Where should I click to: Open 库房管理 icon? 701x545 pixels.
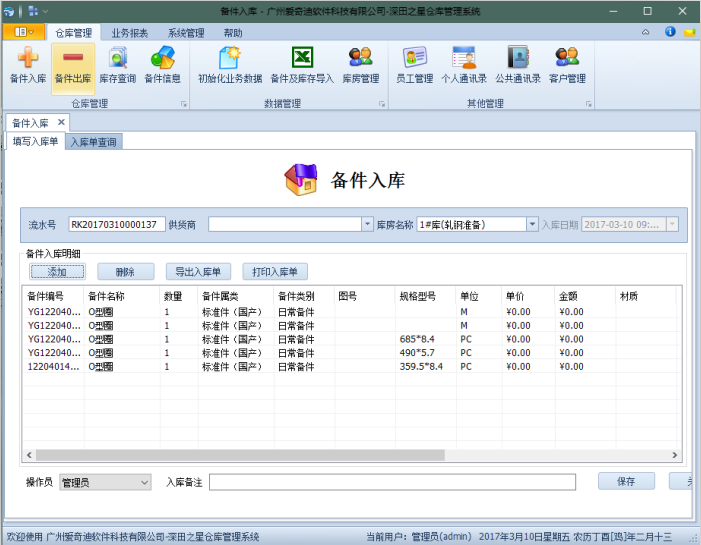[361, 65]
